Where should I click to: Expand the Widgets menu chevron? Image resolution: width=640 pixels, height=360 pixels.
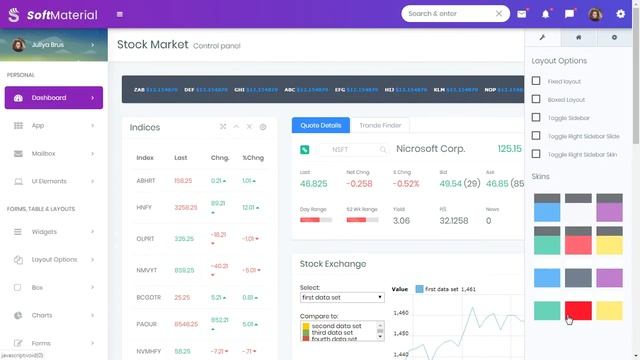point(93,232)
